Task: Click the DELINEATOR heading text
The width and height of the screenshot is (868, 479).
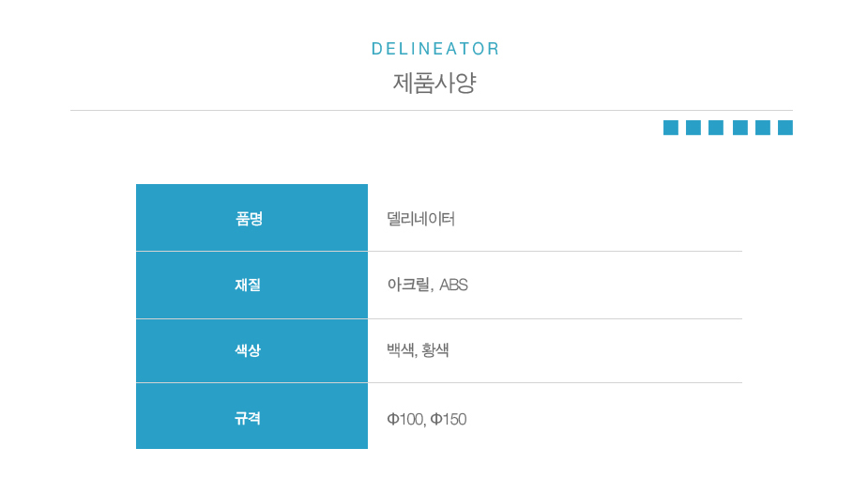Action: 435,49
